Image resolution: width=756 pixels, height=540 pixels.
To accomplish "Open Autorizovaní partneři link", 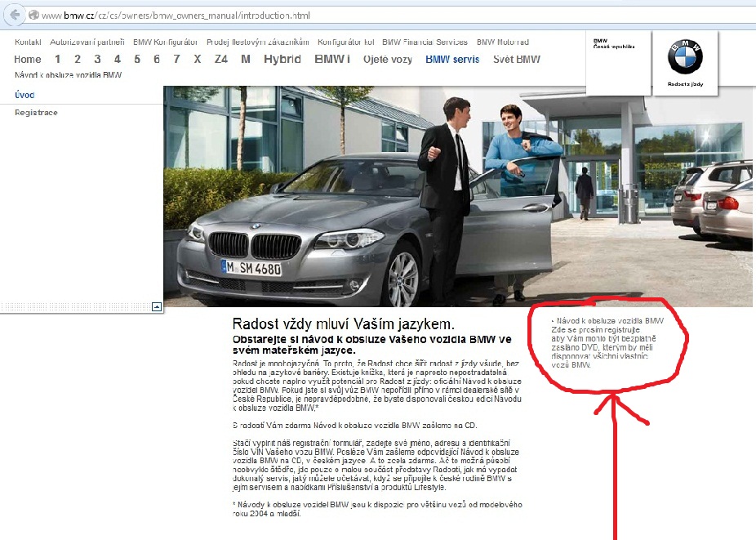I will [87, 42].
